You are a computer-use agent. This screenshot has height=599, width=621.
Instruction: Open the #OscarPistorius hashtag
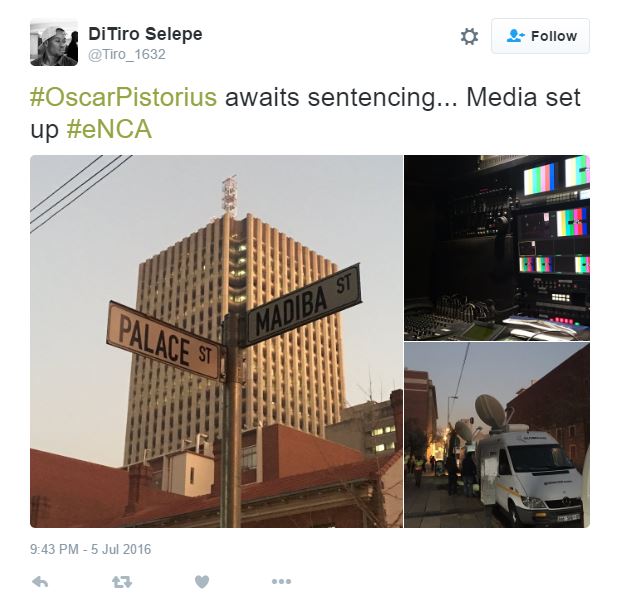[124, 97]
